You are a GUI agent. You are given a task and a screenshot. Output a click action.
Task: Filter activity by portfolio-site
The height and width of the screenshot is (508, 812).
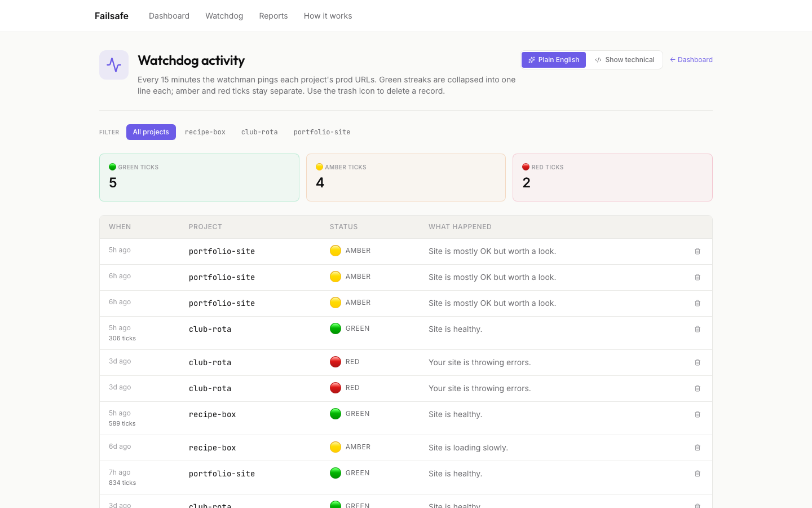click(322, 132)
